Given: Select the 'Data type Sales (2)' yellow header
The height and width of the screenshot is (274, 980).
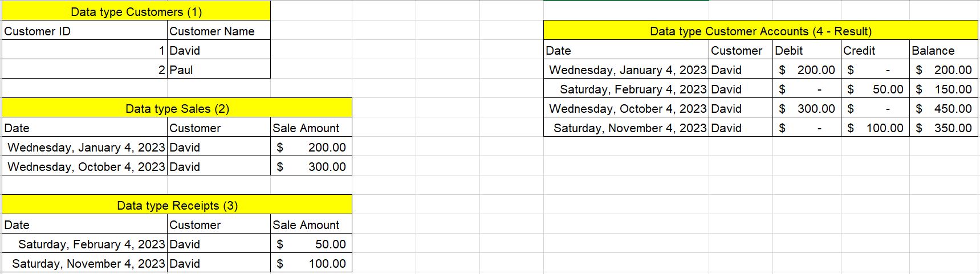Looking at the screenshot, I should [x=177, y=108].
